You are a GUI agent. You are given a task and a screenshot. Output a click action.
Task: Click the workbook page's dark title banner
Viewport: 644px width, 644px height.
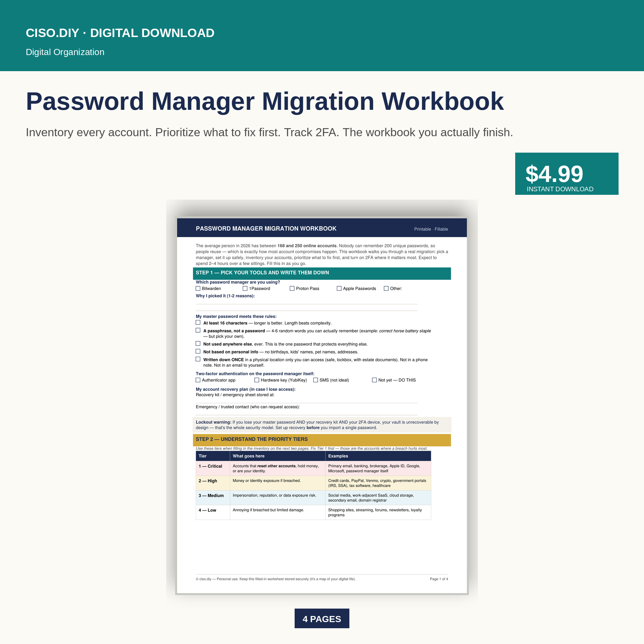pos(322,228)
